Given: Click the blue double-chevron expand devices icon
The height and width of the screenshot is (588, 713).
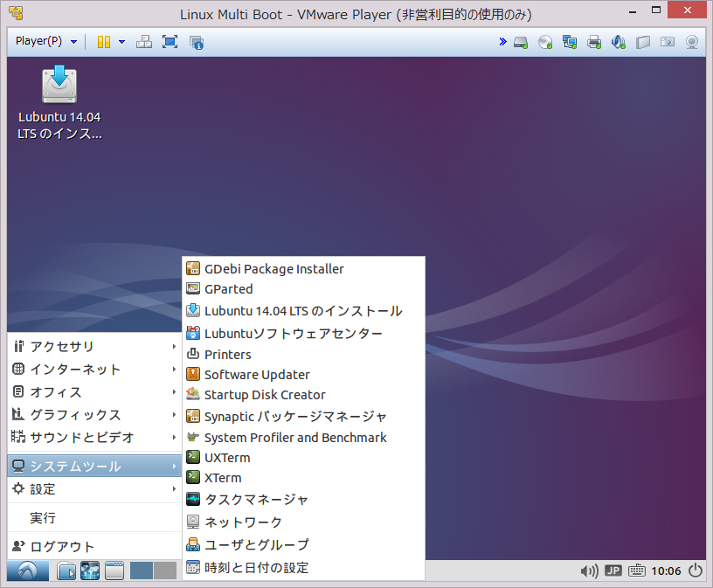Looking at the screenshot, I should coord(502,42).
